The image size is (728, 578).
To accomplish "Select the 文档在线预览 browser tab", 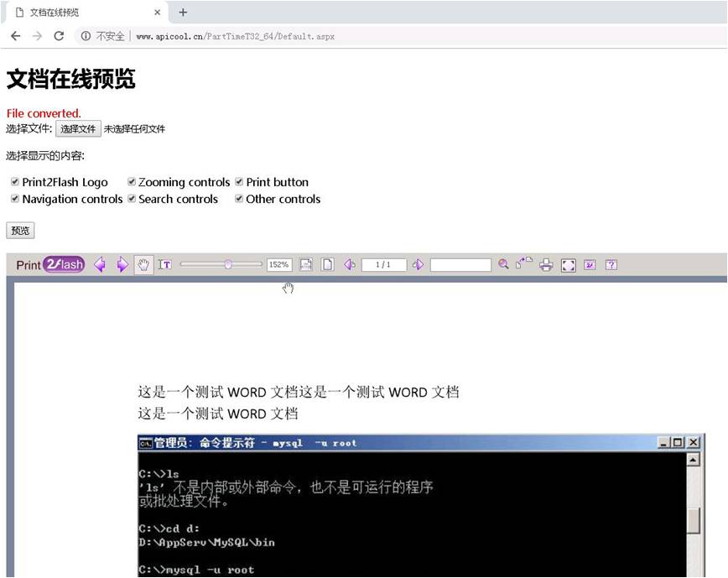I will coord(86,13).
